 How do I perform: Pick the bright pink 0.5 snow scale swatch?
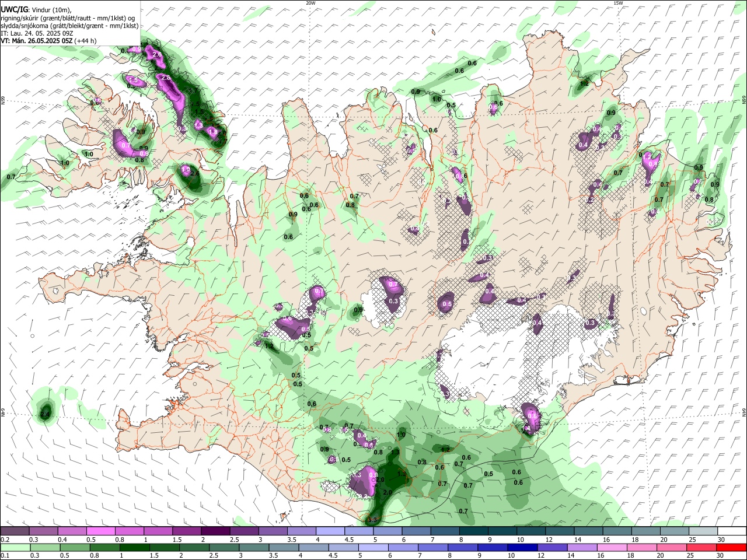(101, 531)
